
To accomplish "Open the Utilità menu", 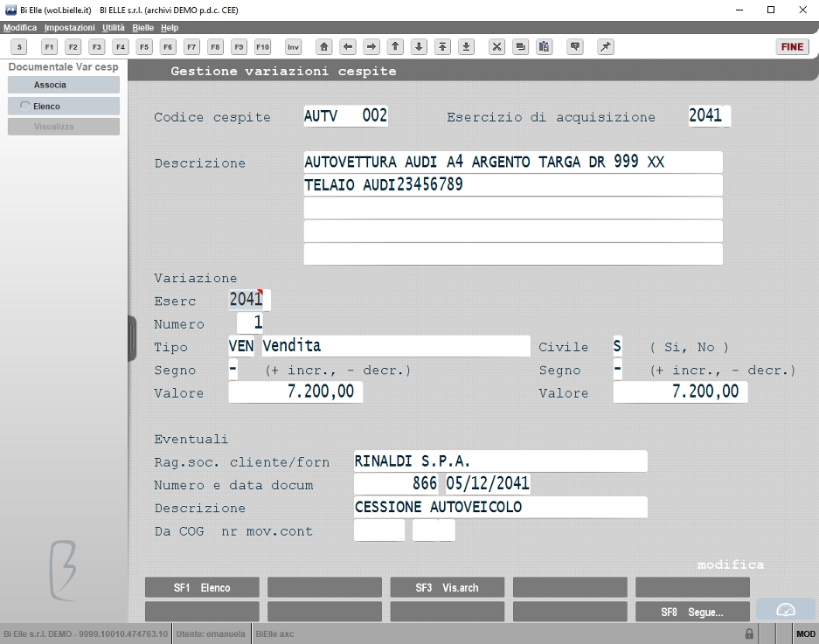I will tap(114, 28).
